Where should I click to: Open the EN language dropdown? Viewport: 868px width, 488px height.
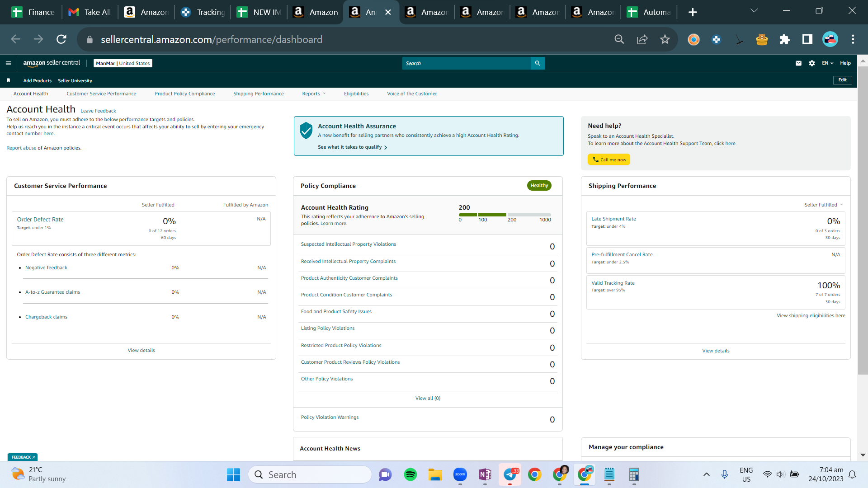827,63
